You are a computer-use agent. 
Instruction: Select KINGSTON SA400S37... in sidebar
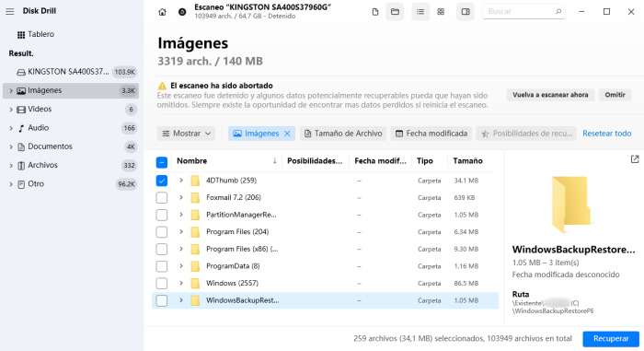click(71, 72)
